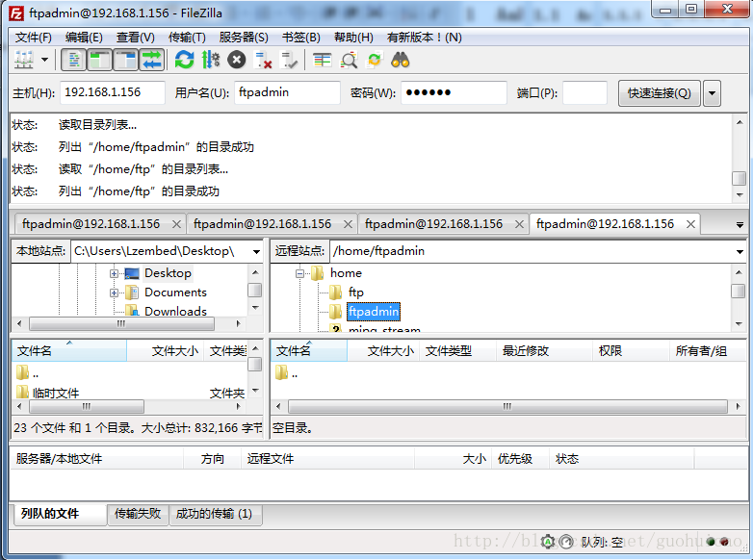Image resolution: width=753 pixels, height=560 pixels.
Task: Open the 传输(T) menu
Action: 188,37
